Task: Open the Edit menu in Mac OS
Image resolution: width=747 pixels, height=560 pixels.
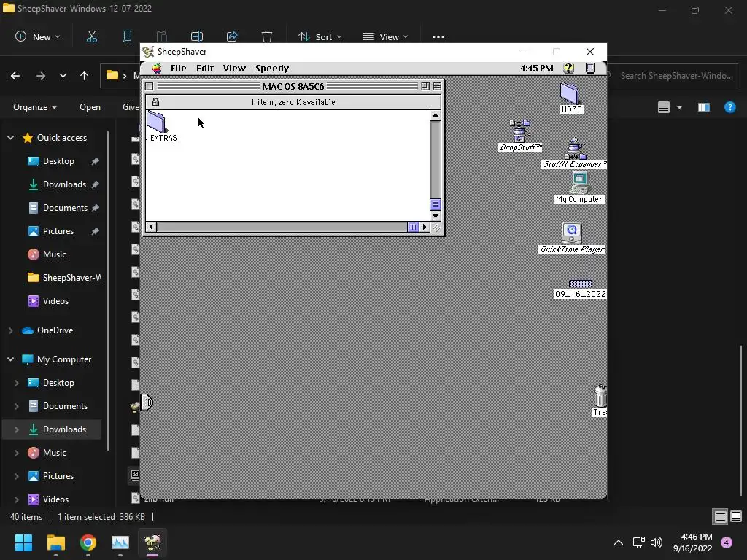Action: [205, 68]
